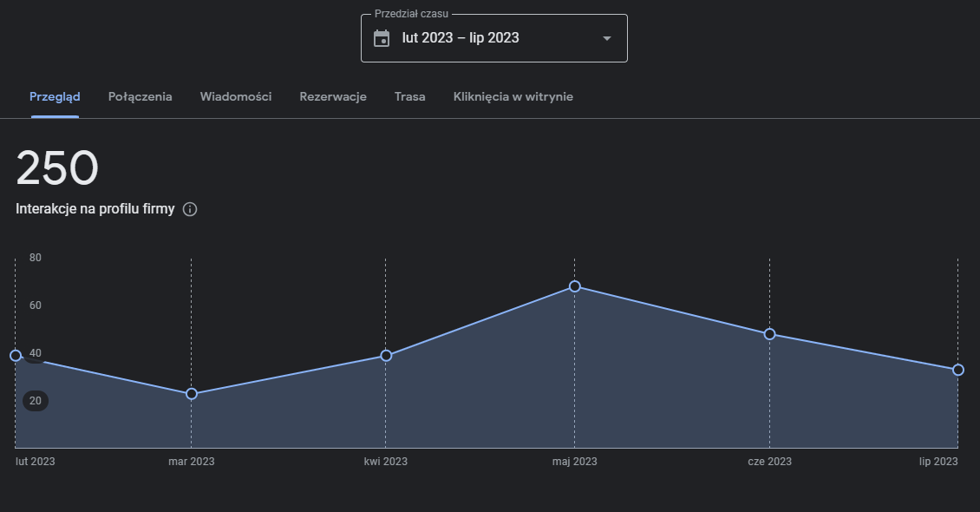Click the cze 2023 axis label
Viewport: 980px width, 512px height.
[769, 462]
